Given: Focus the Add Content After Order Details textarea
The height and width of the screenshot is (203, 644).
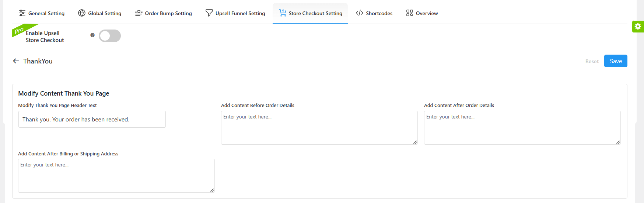Looking at the screenshot, I should click(x=522, y=128).
